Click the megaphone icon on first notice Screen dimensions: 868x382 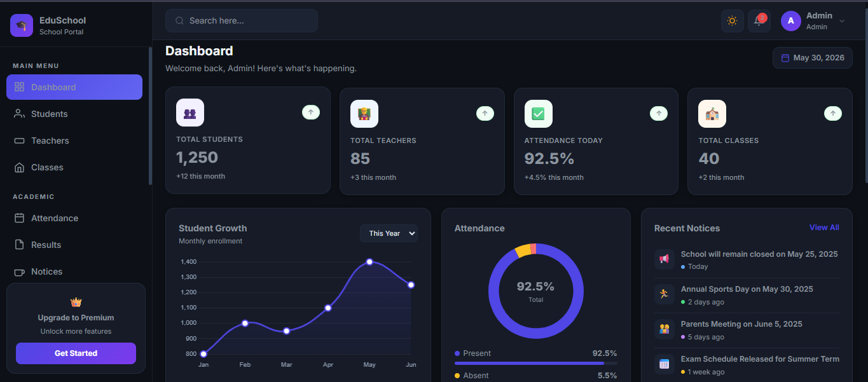664,259
